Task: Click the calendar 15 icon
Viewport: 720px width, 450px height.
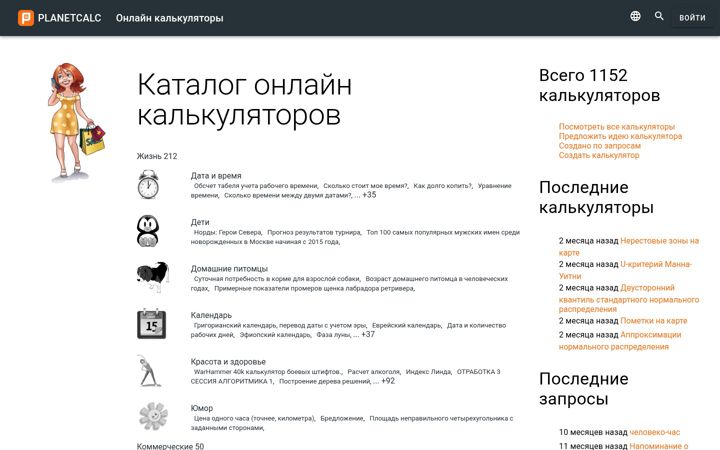Action: pos(152,324)
